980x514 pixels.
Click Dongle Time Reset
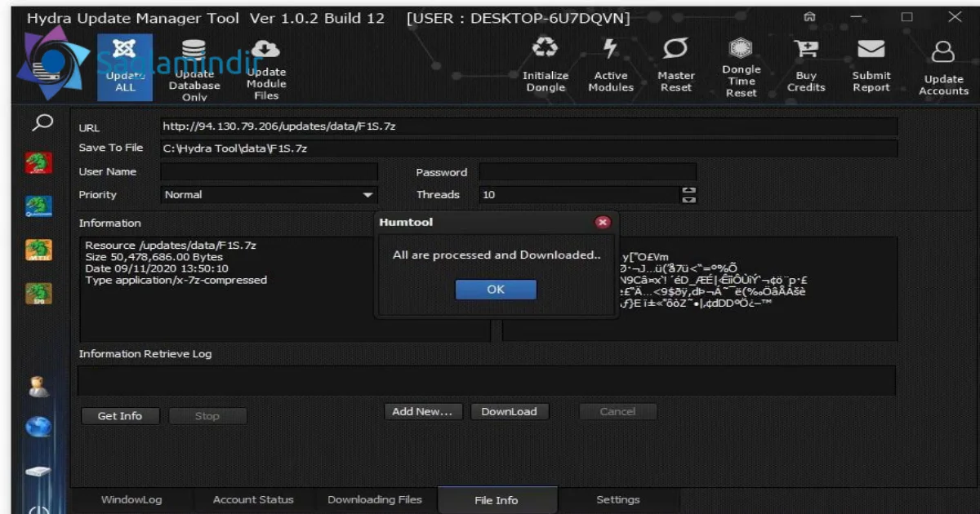(x=741, y=69)
